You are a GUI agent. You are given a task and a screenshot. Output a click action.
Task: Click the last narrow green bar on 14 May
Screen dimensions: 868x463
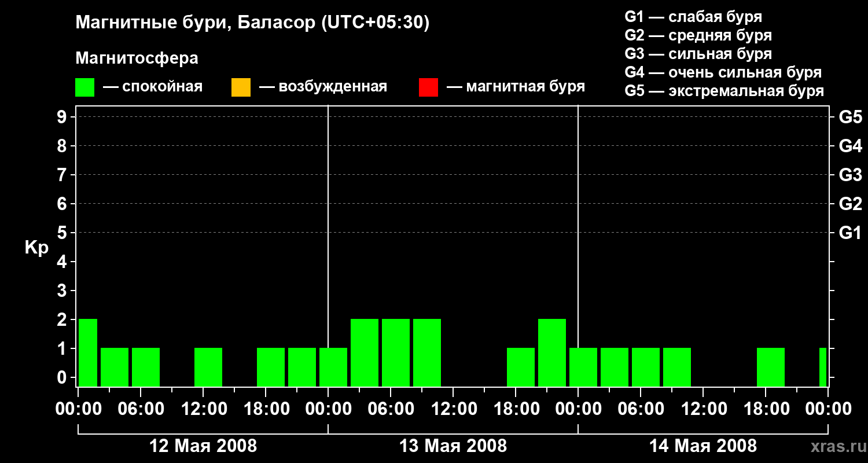[x=823, y=367]
